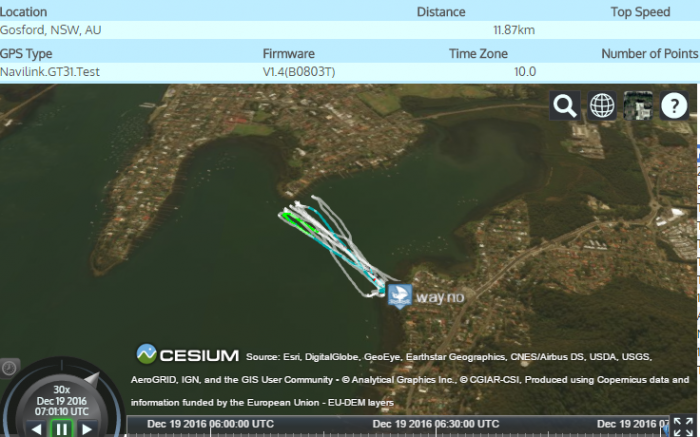
Task: Open the globe scene mode picker
Action: click(601, 106)
